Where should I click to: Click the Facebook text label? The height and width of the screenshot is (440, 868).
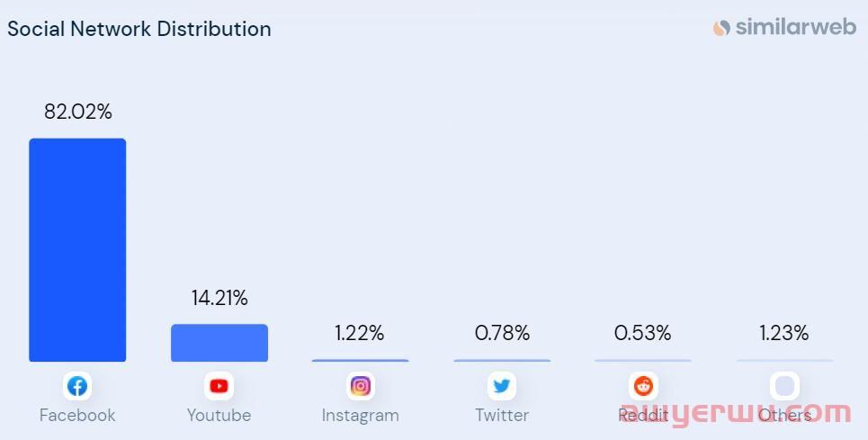(x=77, y=415)
